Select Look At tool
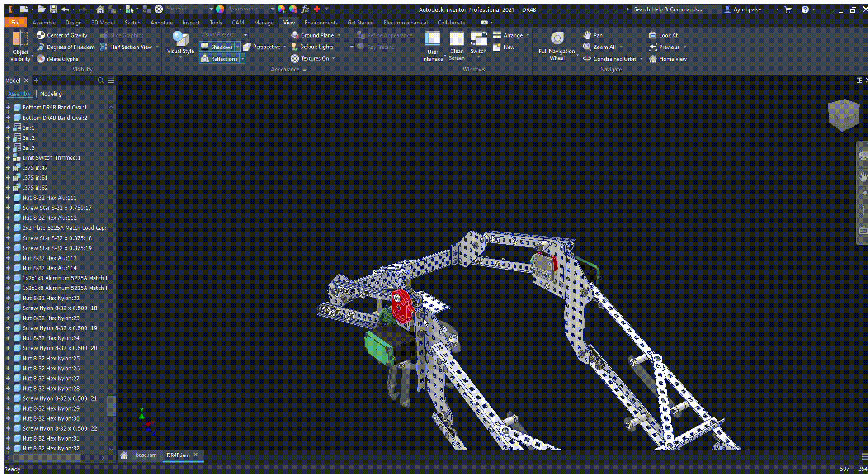 pos(663,35)
